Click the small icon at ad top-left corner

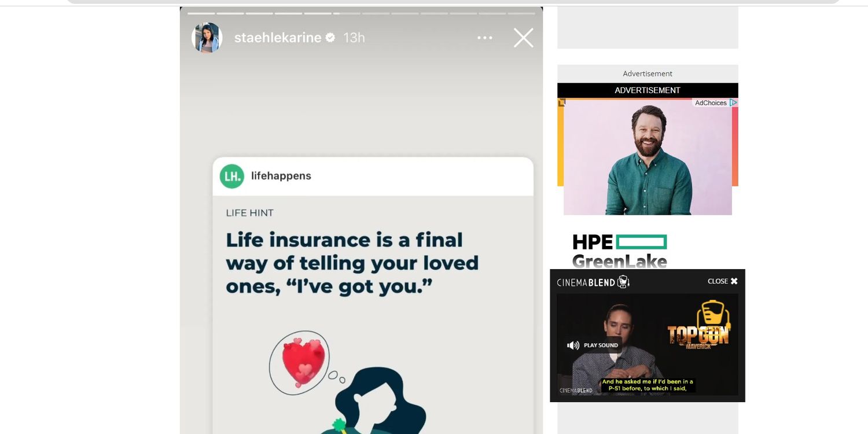(561, 102)
